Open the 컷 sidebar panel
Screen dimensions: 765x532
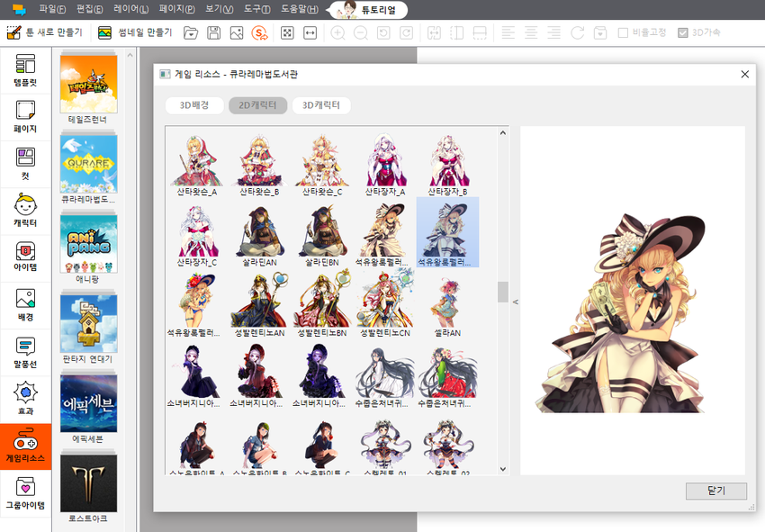[x=25, y=164]
